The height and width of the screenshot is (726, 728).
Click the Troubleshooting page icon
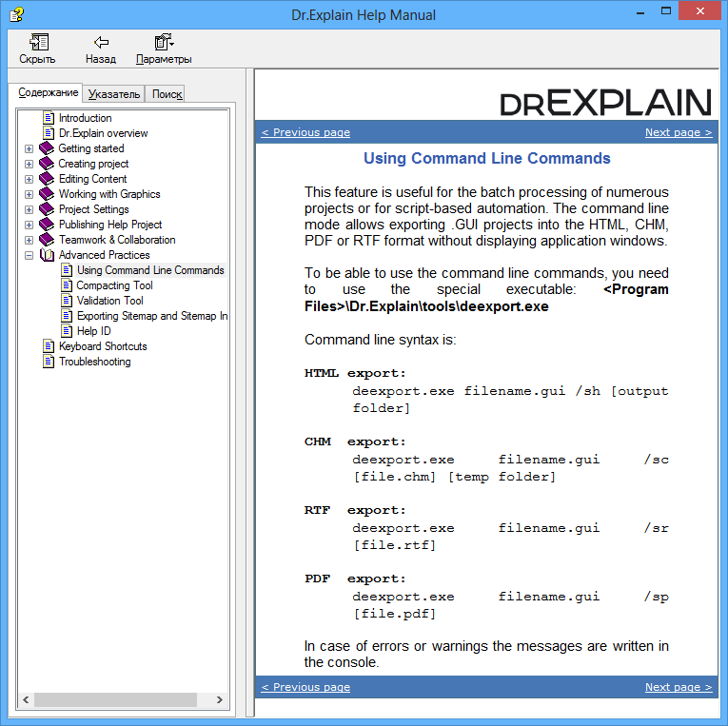[49, 362]
